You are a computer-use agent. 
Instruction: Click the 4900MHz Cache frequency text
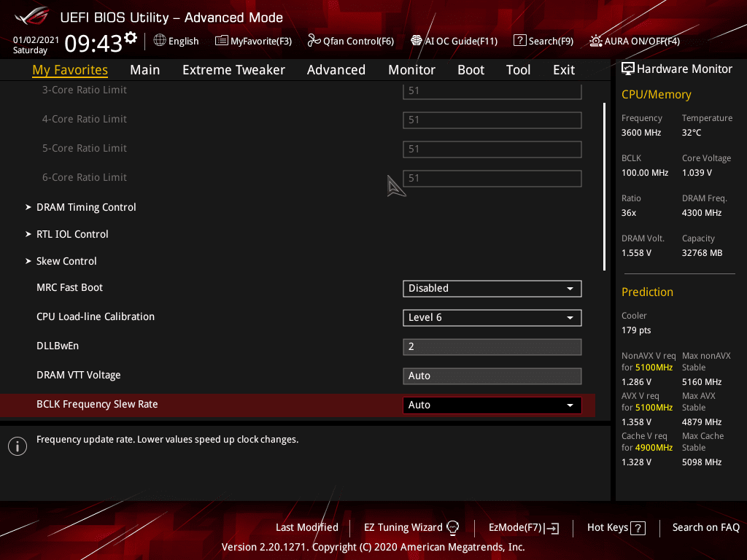click(x=654, y=448)
